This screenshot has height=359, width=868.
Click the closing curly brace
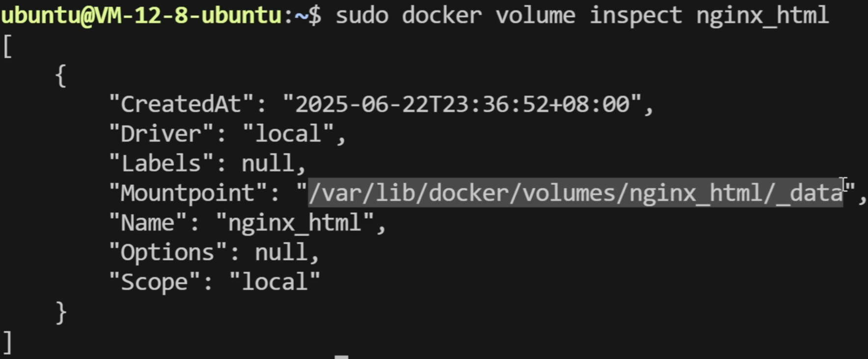click(x=61, y=312)
